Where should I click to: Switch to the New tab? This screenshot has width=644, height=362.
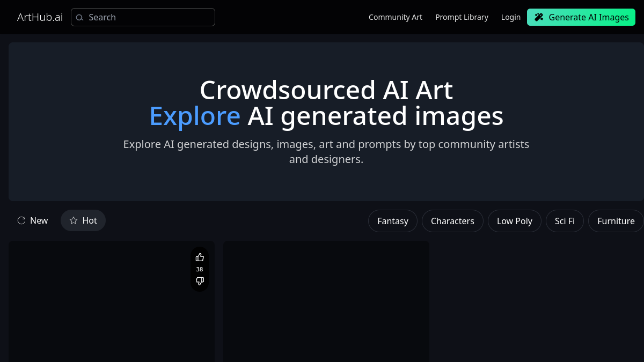[x=33, y=220]
